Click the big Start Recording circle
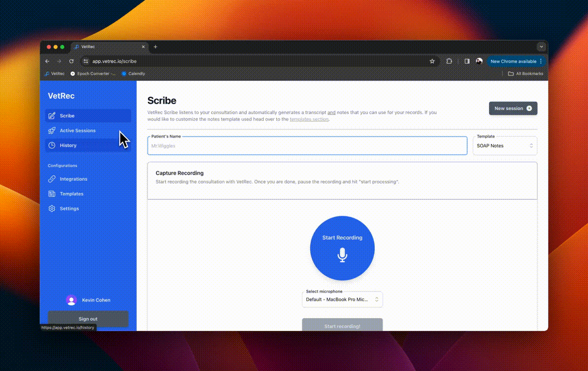The image size is (588, 371). (342, 248)
